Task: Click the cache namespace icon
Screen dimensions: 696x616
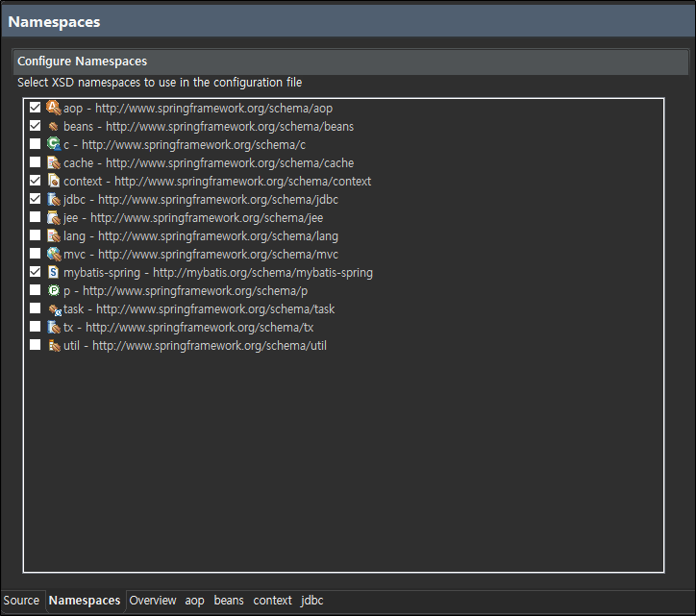Action: [x=53, y=162]
